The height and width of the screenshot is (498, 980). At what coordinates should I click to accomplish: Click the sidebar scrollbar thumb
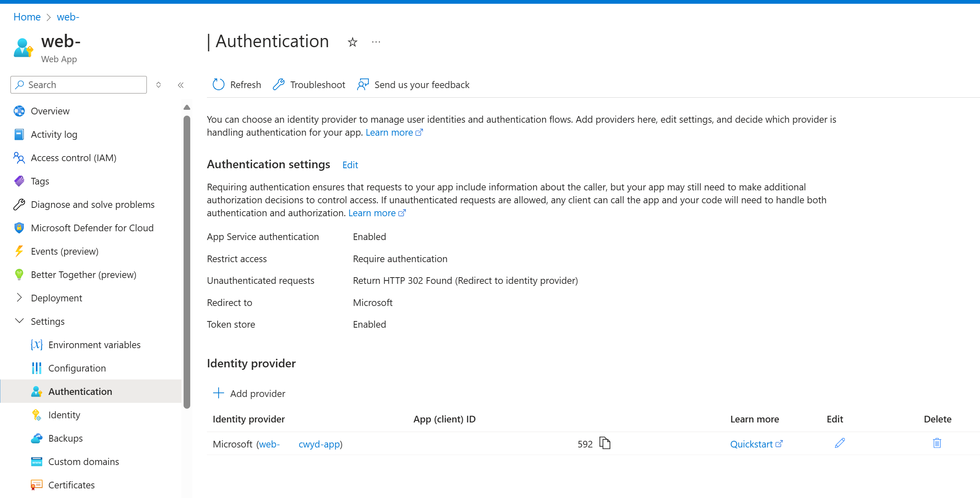pyautogui.click(x=187, y=262)
